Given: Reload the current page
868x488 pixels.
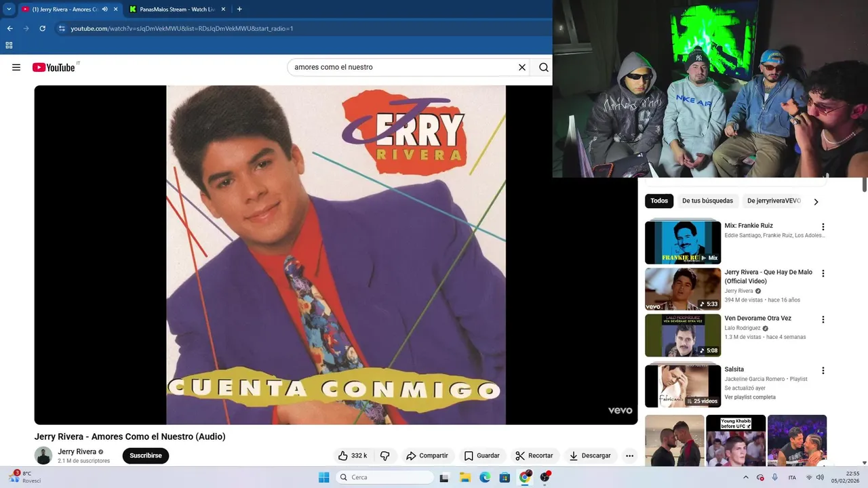Looking at the screenshot, I should (x=42, y=28).
